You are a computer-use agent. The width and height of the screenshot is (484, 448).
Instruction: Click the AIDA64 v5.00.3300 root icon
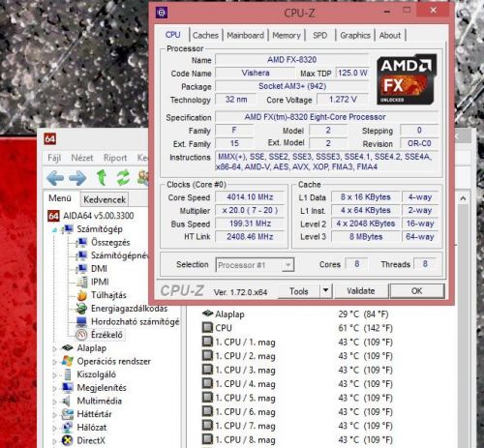click(x=53, y=216)
